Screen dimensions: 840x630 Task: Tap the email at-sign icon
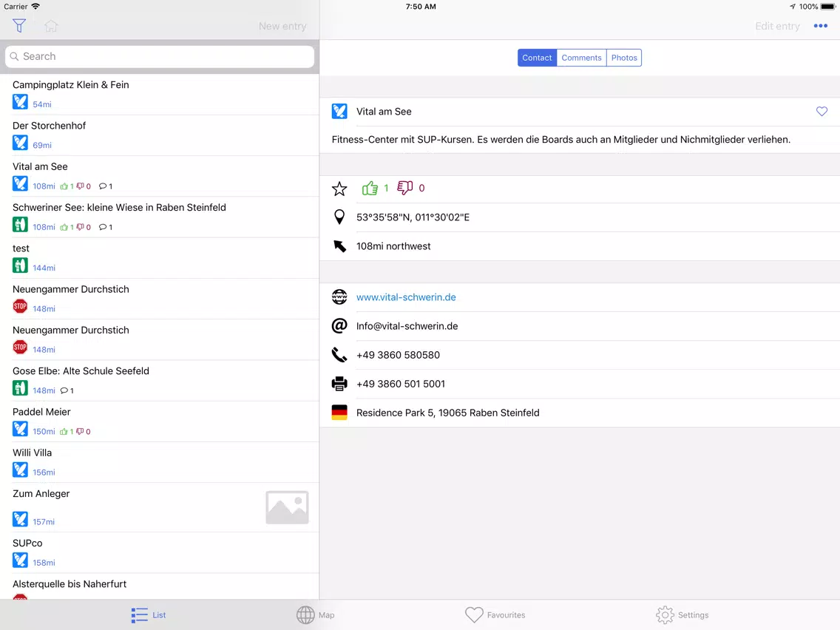tap(339, 325)
